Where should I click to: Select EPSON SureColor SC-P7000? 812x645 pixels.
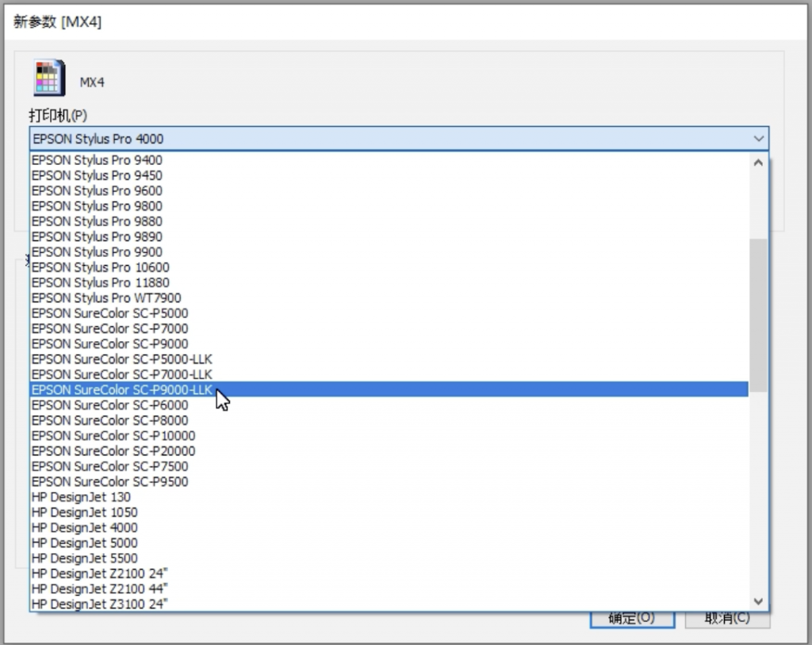[389, 328]
